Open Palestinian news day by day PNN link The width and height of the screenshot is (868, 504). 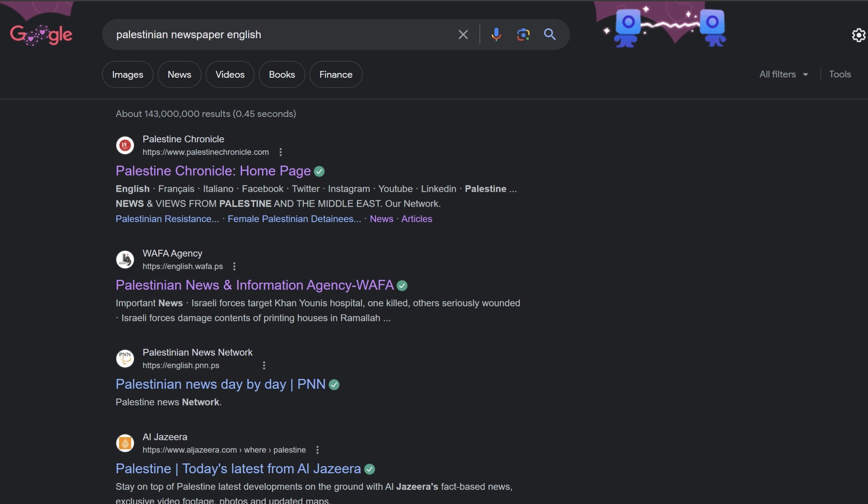[220, 384]
